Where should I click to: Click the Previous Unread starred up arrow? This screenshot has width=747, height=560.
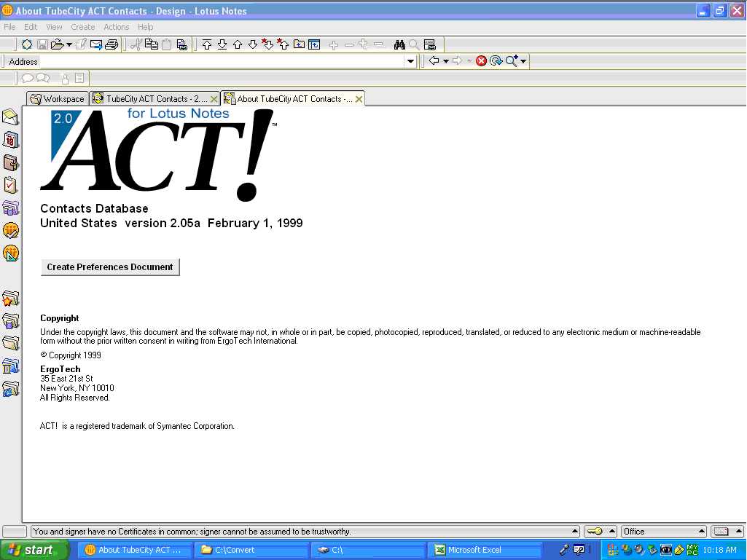pyautogui.click(x=283, y=44)
